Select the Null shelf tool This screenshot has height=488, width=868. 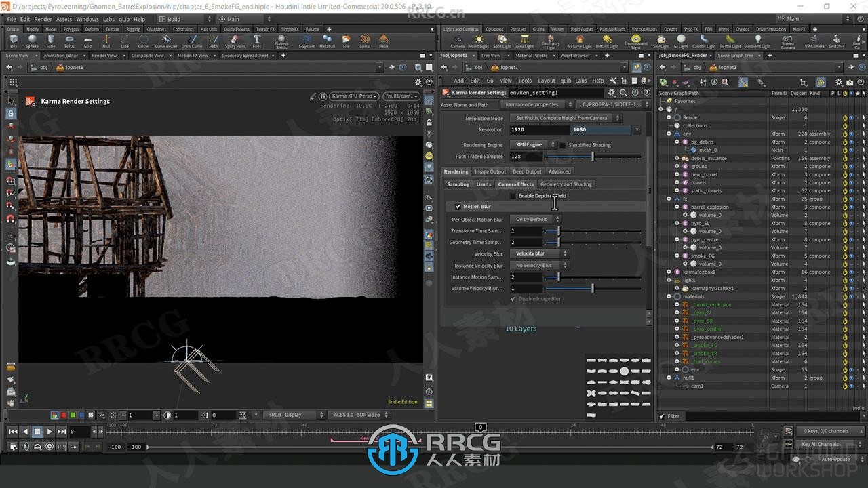click(x=106, y=41)
